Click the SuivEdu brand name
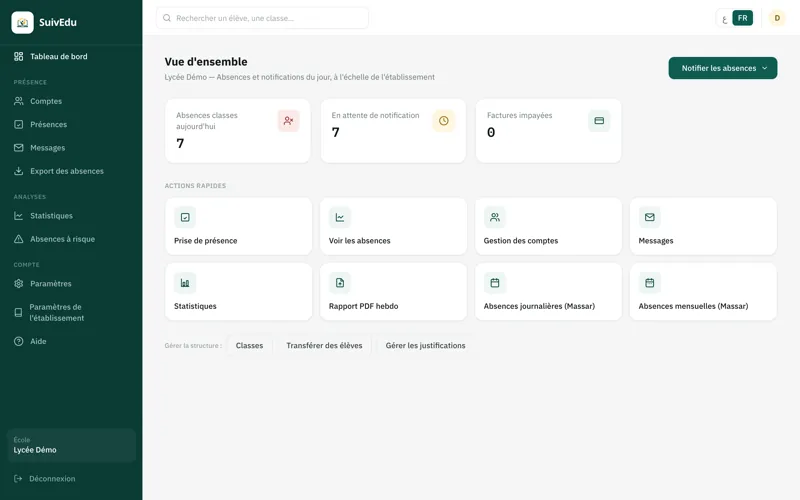Viewport: 800px width, 500px height. point(58,22)
